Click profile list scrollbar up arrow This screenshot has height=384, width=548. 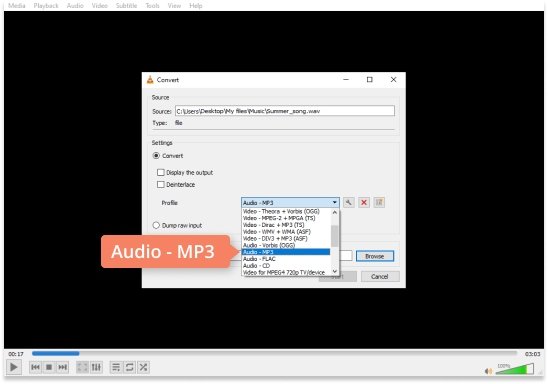[x=334, y=212]
